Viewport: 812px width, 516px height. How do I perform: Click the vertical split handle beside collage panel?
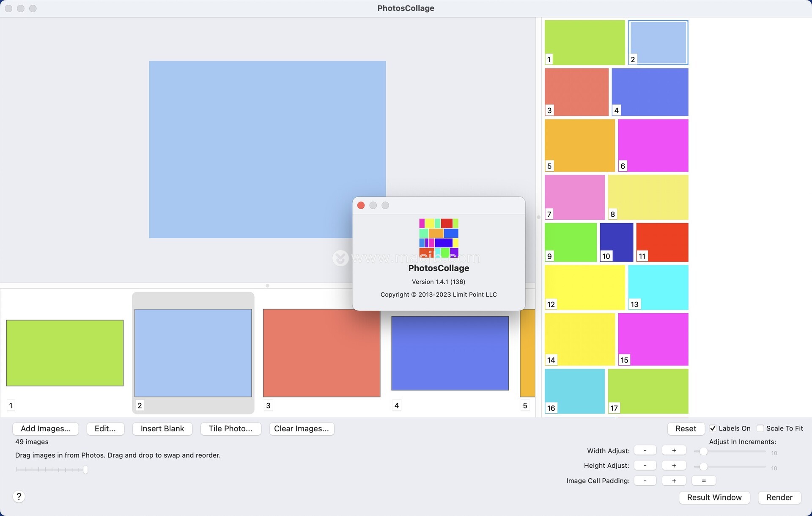point(538,217)
